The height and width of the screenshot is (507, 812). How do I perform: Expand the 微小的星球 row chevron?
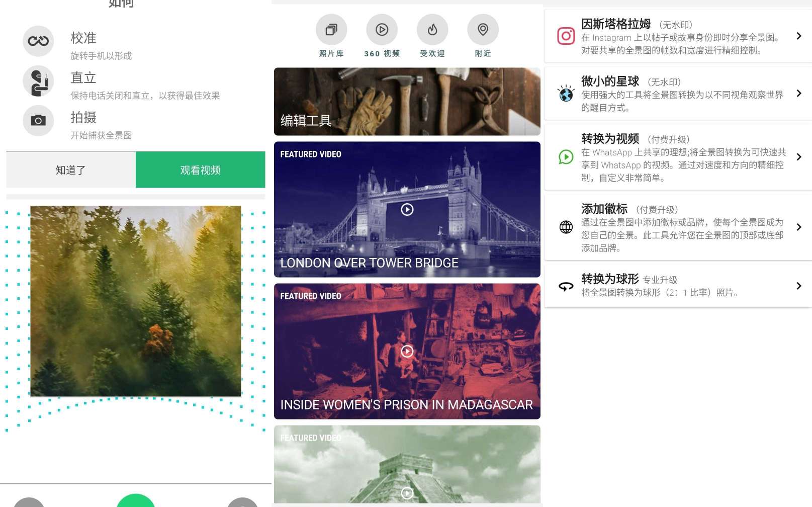pos(798,94)
